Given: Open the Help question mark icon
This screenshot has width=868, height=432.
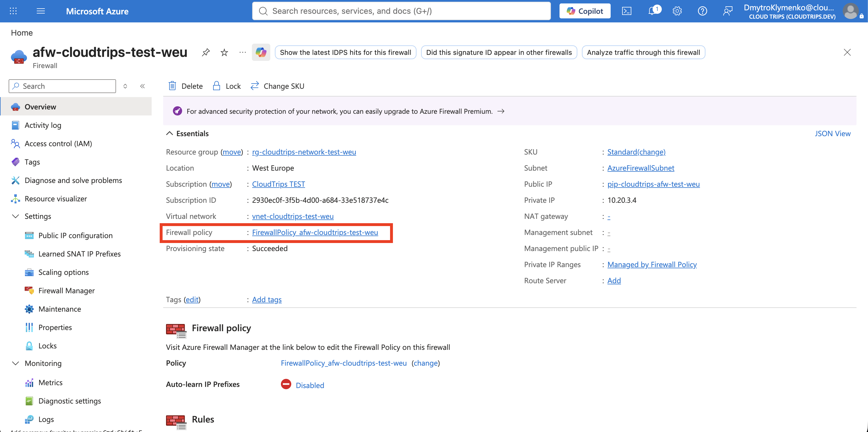Looking at the screenshot, I should [x=702, y=11].
